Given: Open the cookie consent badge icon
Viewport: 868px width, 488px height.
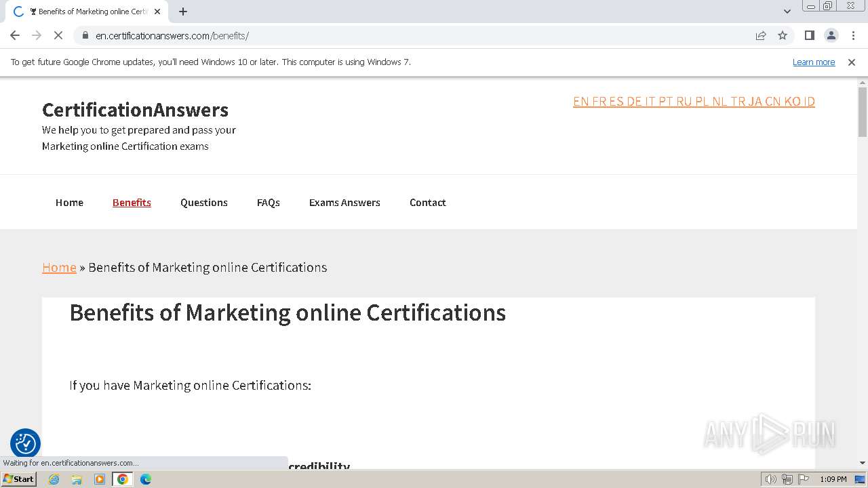Looking at the screenshot, I should coord(25,444).
